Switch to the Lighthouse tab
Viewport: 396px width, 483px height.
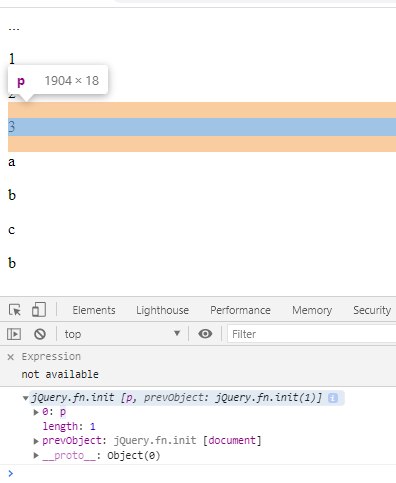[162, 310]
